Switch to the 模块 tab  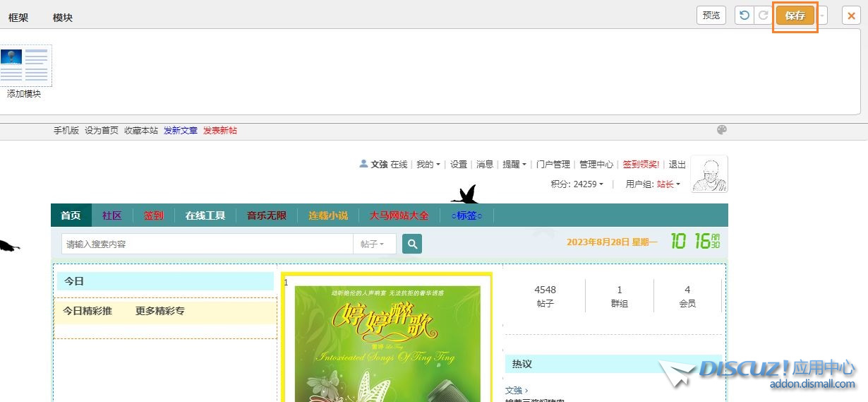point(63,18)
